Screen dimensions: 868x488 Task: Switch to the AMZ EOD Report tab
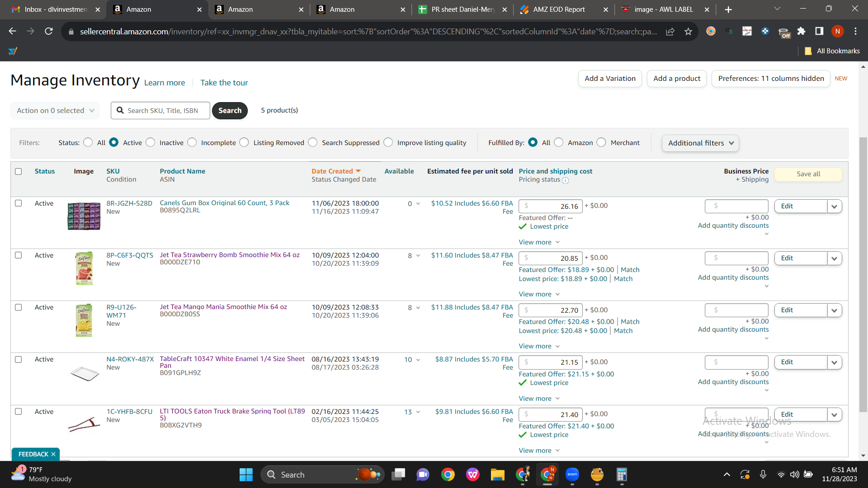564,9
